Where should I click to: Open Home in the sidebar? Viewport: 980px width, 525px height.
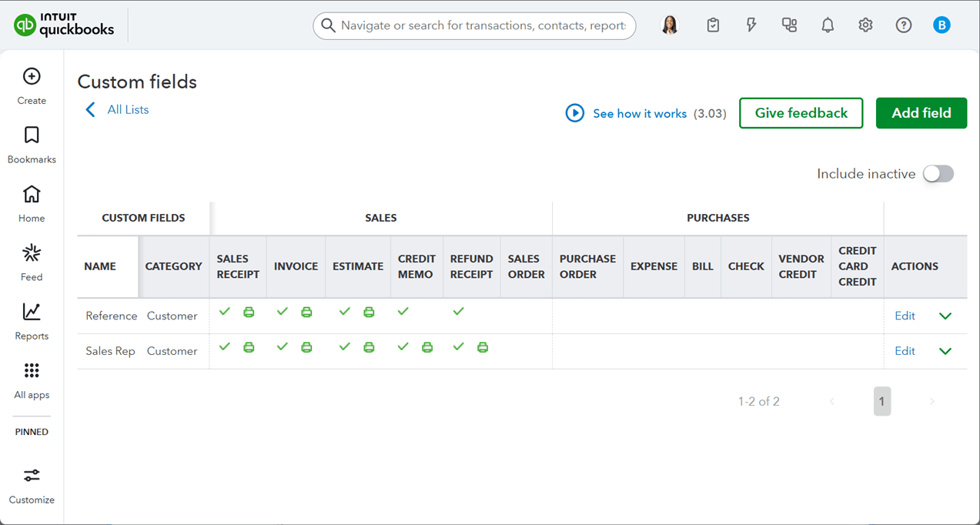click(32, 194)
